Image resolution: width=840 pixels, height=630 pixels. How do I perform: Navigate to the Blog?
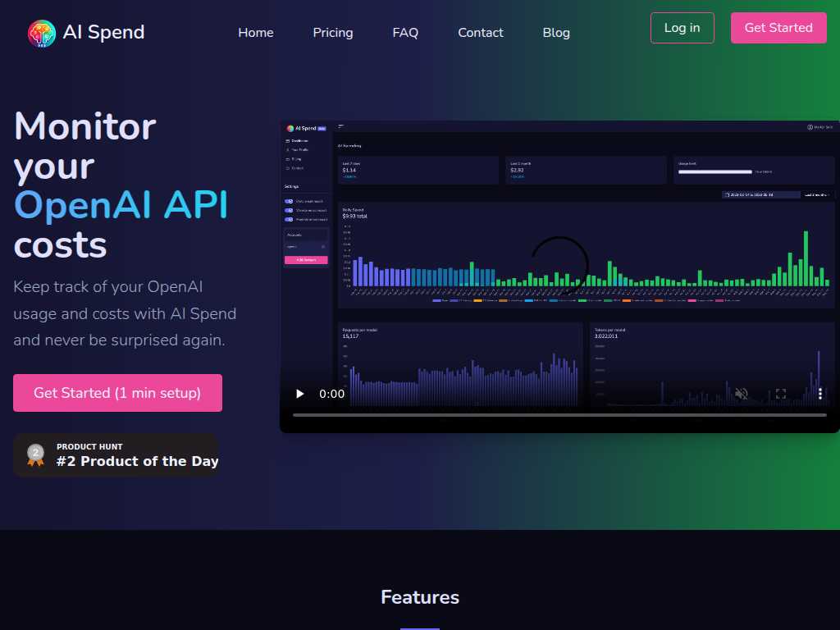[556, 33]
